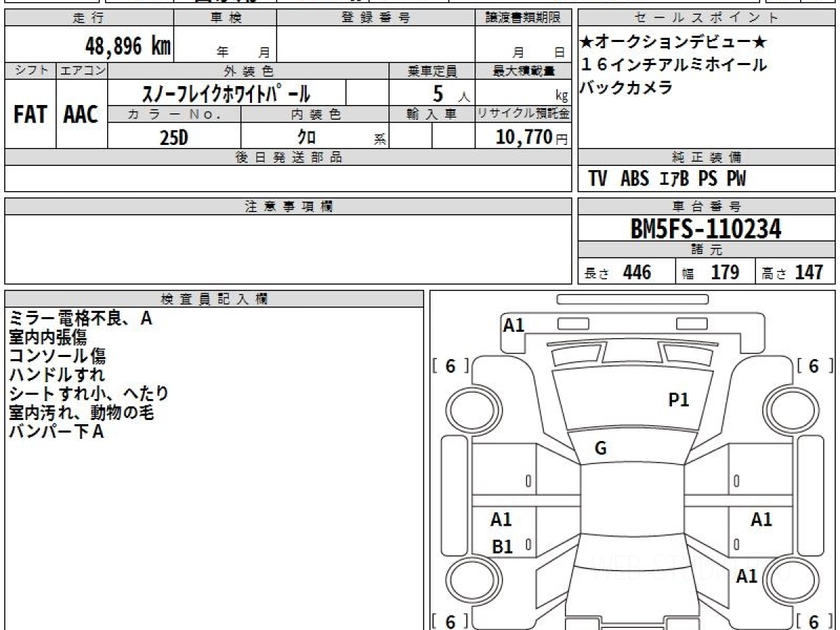
Task: Select TV in the equipment list
Action: 598,179
